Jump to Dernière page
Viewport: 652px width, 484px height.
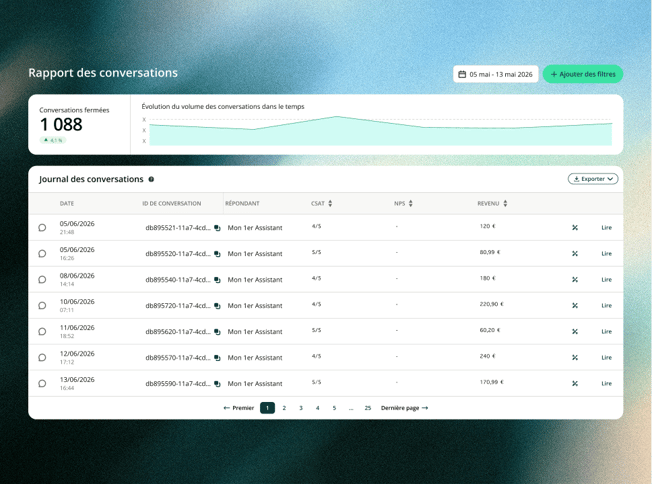coord(404,408)
